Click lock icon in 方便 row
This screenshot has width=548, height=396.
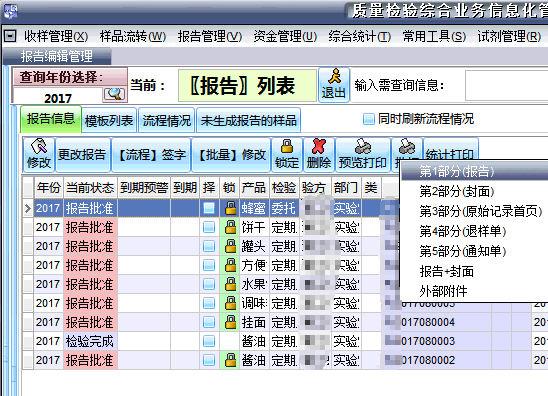point(230,265)
